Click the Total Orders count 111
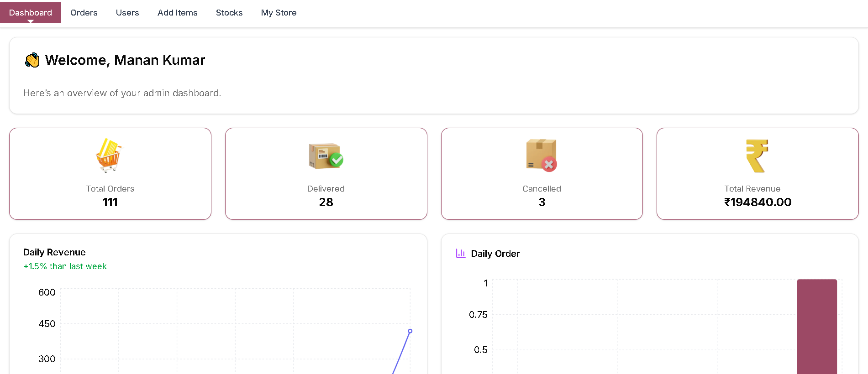Screen dimensions: 868x374 point(110,202)
